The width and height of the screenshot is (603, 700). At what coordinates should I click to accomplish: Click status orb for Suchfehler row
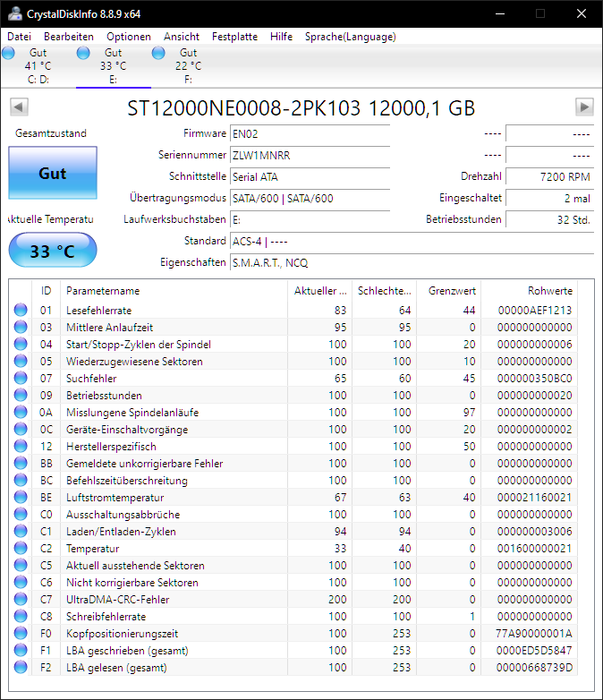point(21,378)
